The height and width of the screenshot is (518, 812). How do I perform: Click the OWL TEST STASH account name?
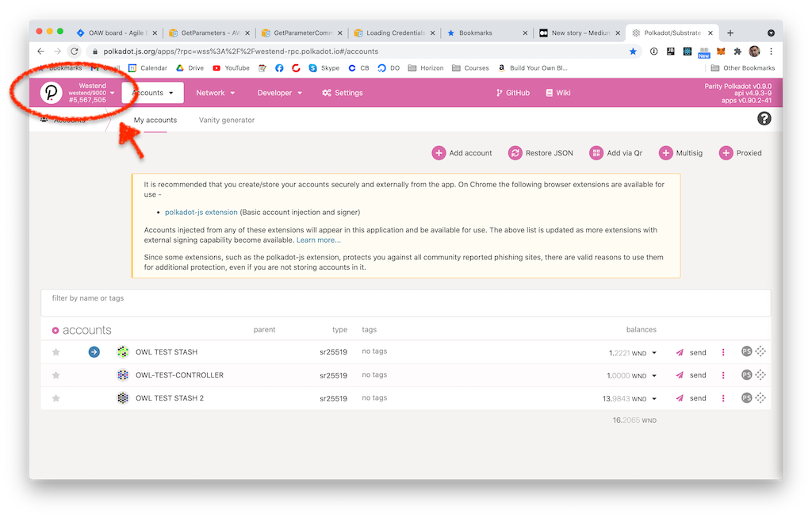coord(167,352)
